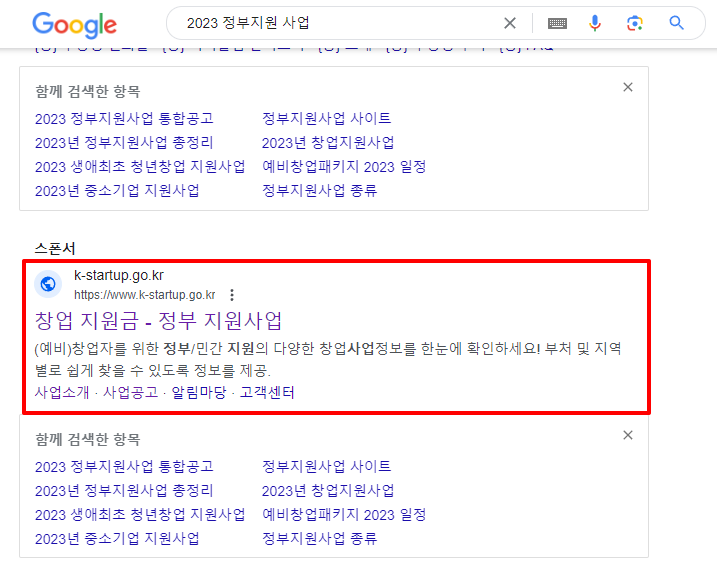Click k-startup.go.kr site name text
Screen dimensions: 717x569
click(119, 275)
